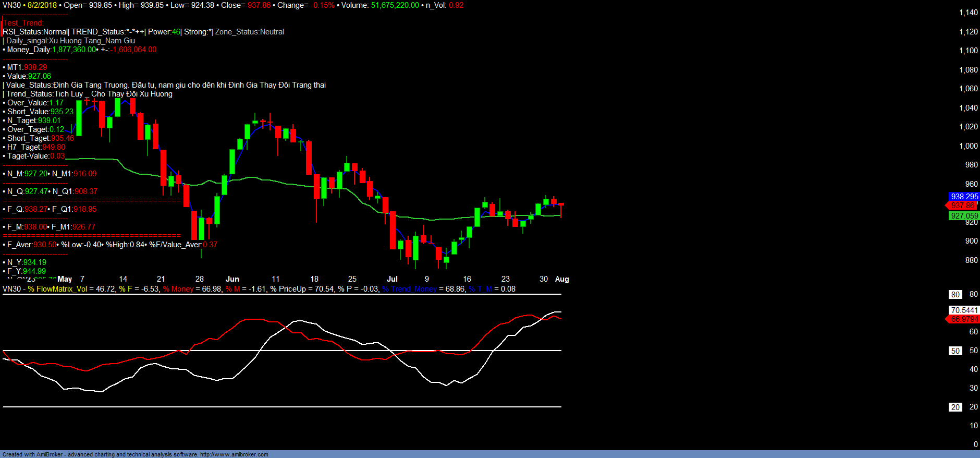Click the Volume value 51,675,220.00
980x458 pixels.
click(x=395, y=5)
